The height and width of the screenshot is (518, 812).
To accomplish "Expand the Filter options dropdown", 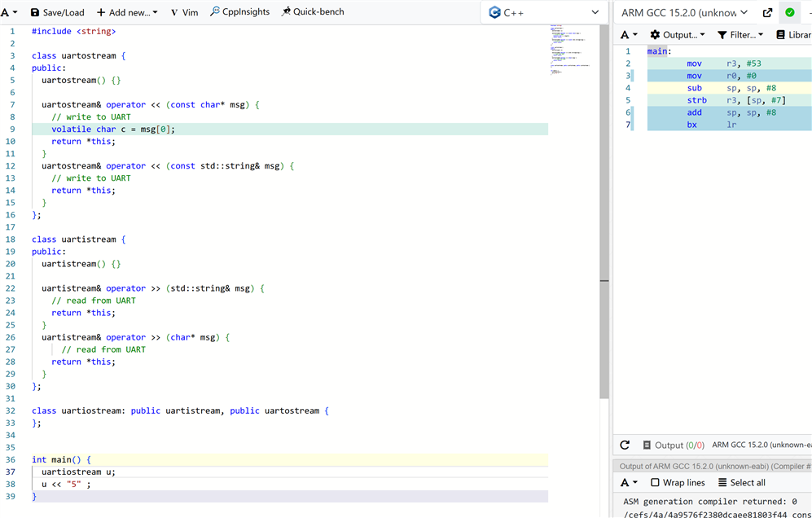I will click(x=740, y=35).
